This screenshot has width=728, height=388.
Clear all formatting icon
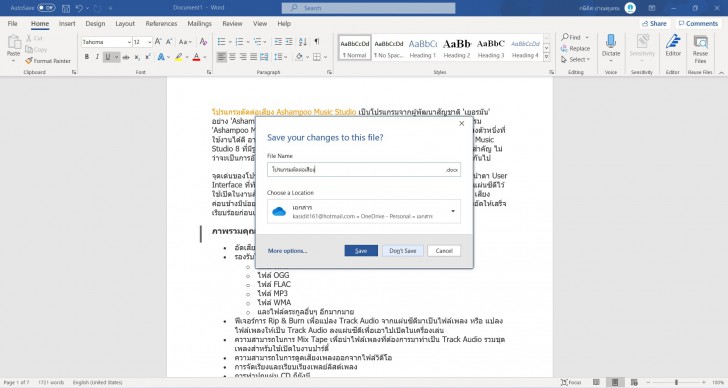tap(203, 42)
